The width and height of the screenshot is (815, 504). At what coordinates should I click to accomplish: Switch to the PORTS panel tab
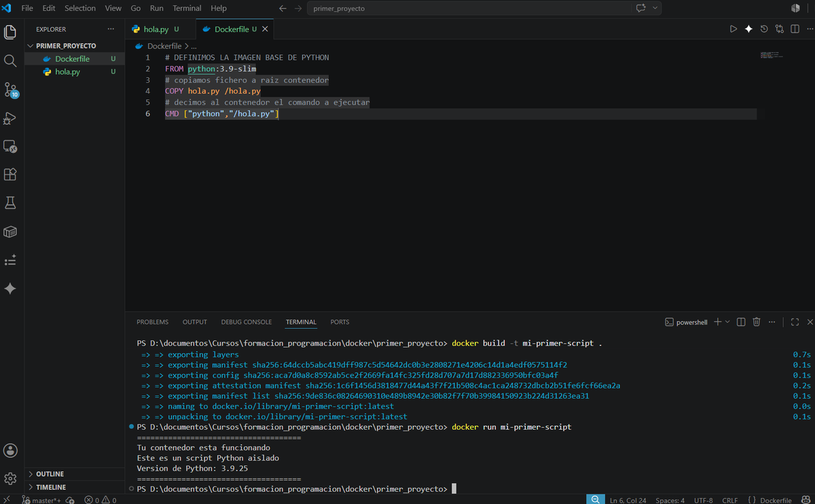pyautogui.click(x=340, y=322)
